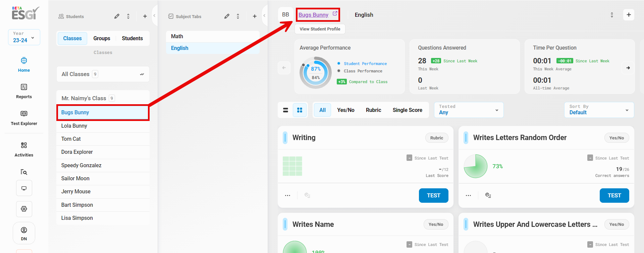Screen dimensions: 644x253
Task: Select Sailor Moon in class list
Action: coord(103,178)
